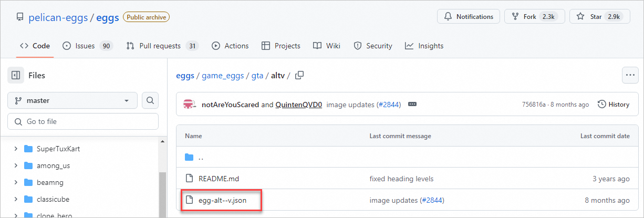Switch to the Code tab
644x218 pixels.
point(35,46)
